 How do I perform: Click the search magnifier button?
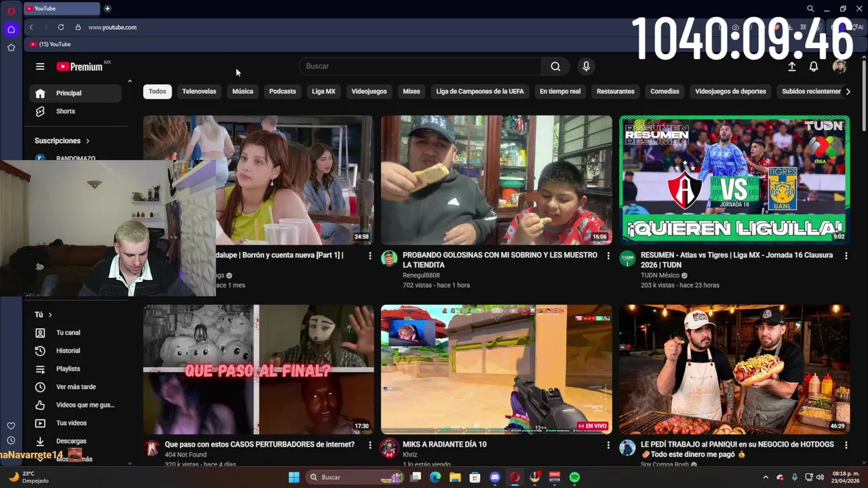point(555,66)
